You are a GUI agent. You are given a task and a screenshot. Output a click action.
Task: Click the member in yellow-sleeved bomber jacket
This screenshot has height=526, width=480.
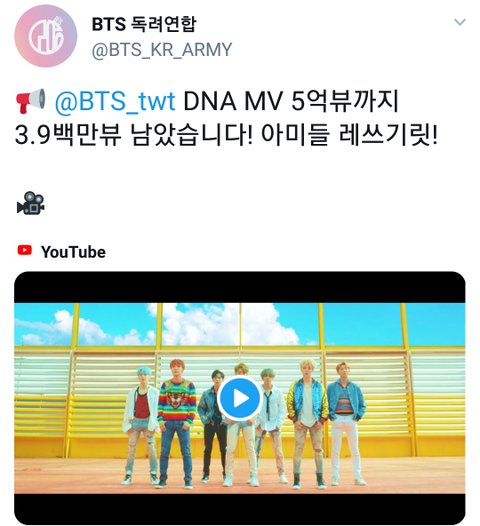pyautogui.click(x=308, y=423)
